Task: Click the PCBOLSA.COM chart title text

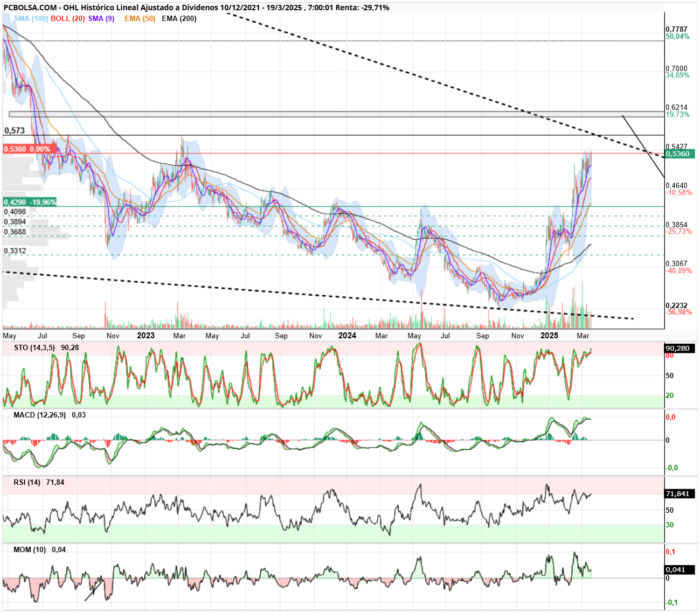Action: pyautogui.click(x=30, y=8)
